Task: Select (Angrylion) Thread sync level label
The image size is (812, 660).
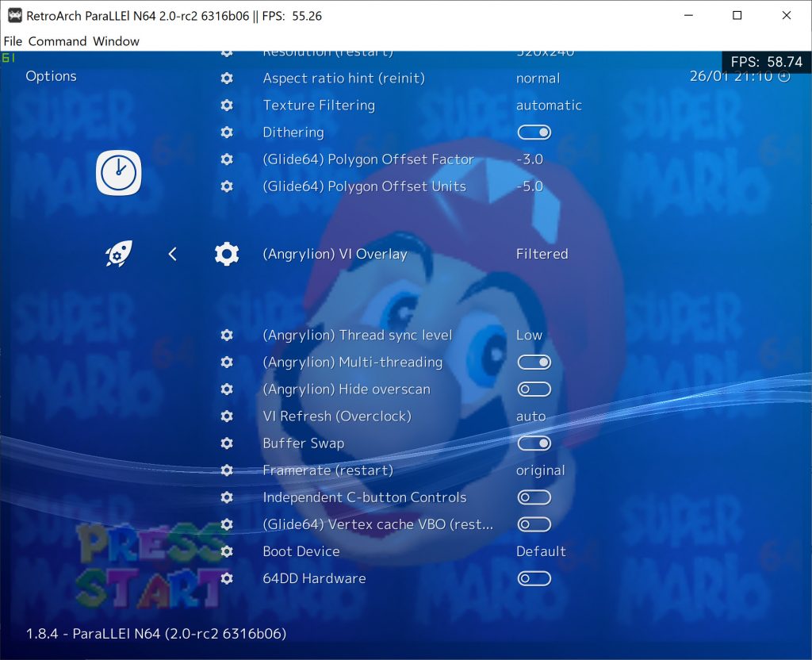Action: tap(358, 336)
